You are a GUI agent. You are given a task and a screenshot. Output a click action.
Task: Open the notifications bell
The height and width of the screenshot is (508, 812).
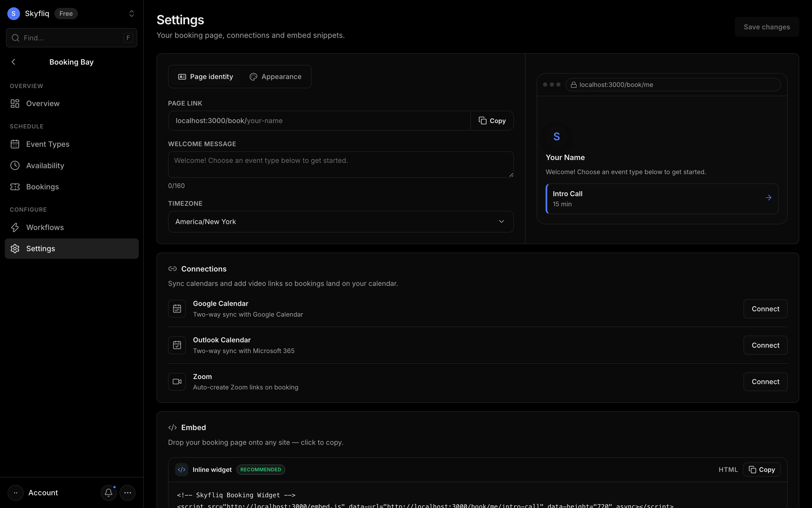108,493
